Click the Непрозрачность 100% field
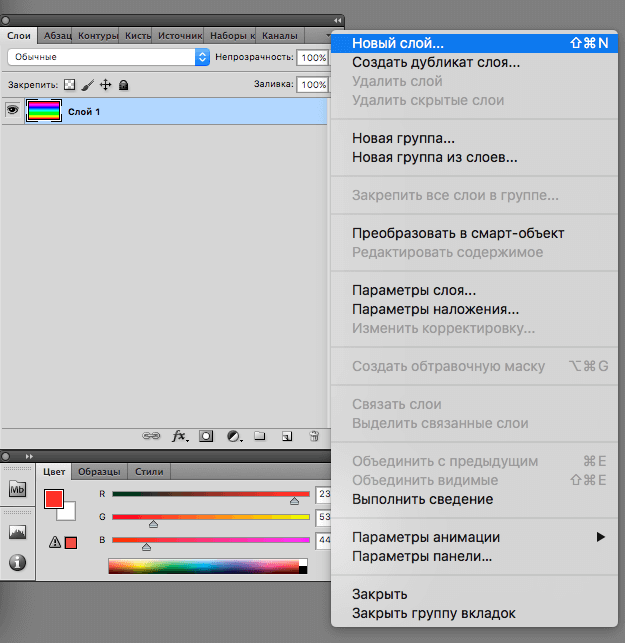625x643 pixels. [313, 57]
